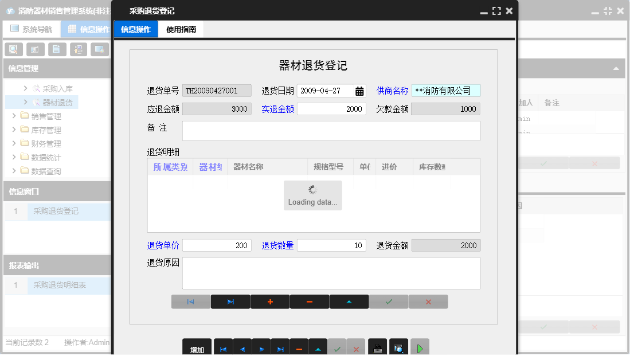Viewport: 630px width, 364px height.
Task: Go to first record with the rewind icon
Action: pos(222,347)
